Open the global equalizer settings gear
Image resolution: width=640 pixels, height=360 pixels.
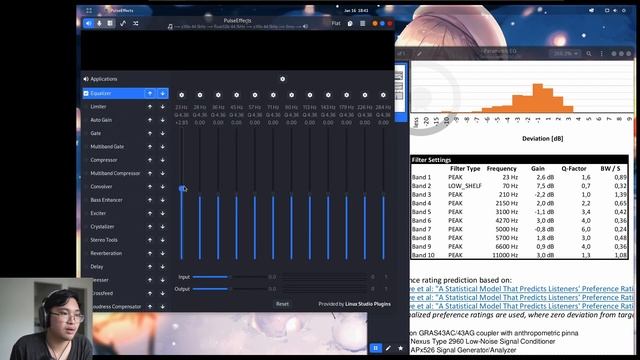click(x=282, y=79)
